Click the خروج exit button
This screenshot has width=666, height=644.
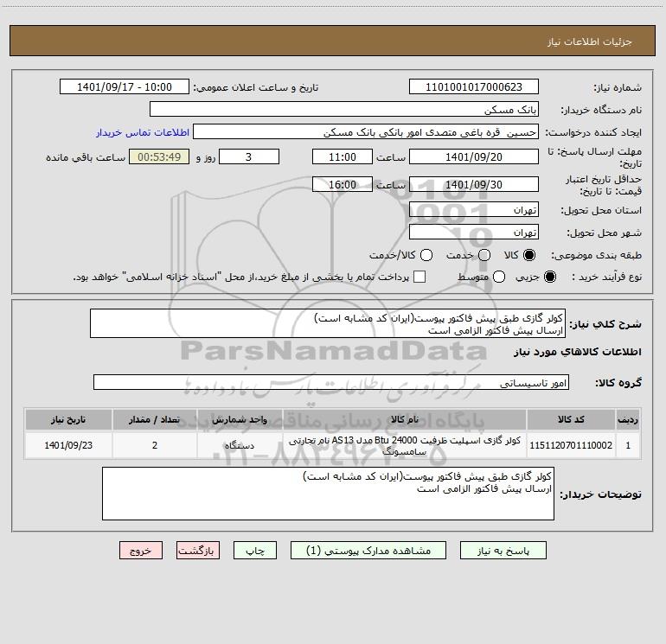coord(141,550)
